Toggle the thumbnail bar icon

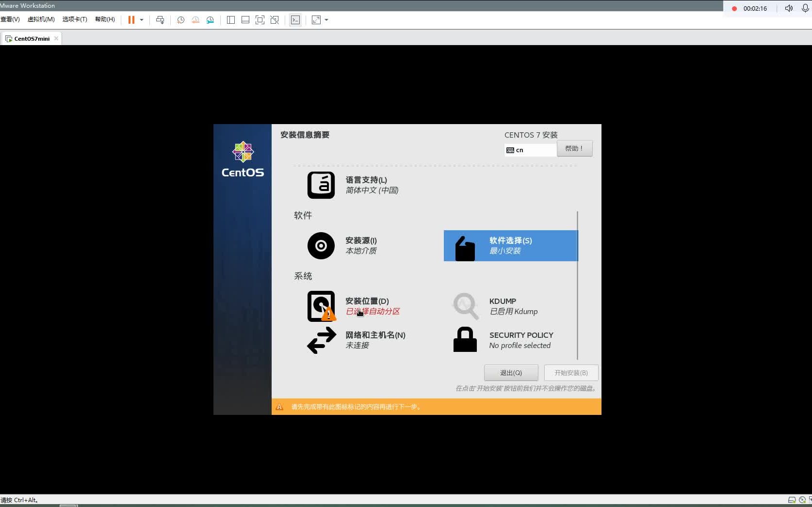click(x=245, y=20)
